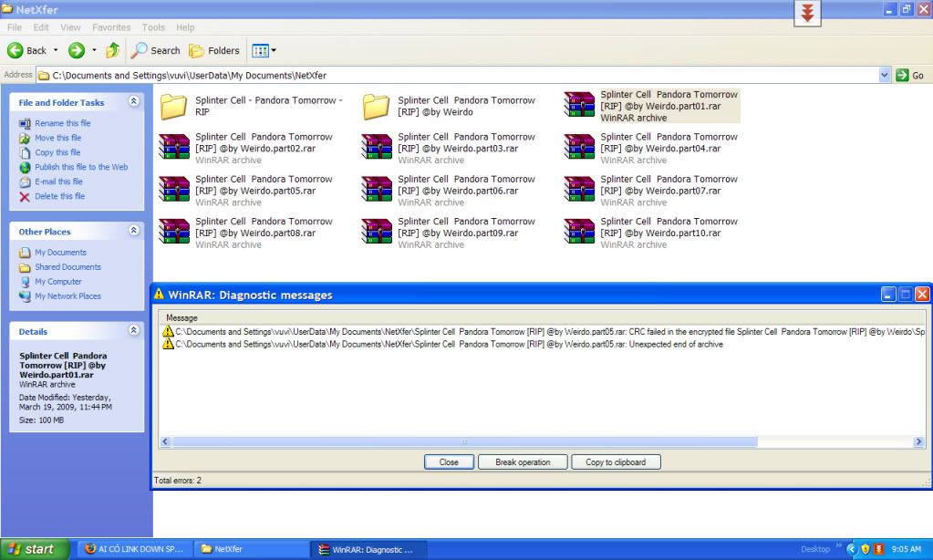Click the diagnostic list scroll-right arrow
This screenshot has width=933, height=560.
[x=918, y=441]
